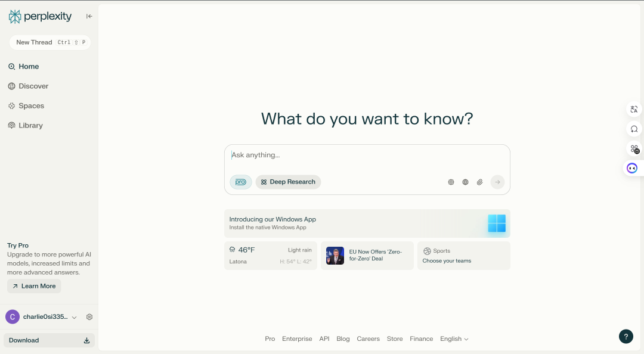Click the Windows logo icon
Screen dimensions: 644x354
pyautogui.click(x=497, y=223)
